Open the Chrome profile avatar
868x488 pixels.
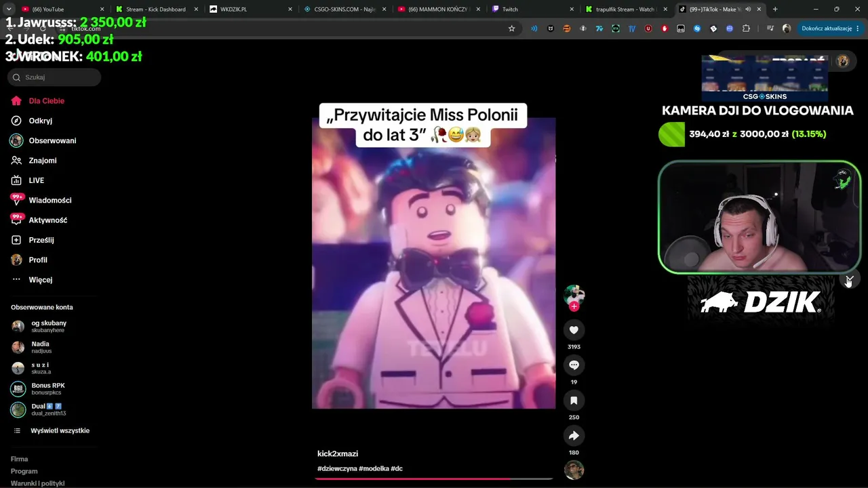point(787,28)
